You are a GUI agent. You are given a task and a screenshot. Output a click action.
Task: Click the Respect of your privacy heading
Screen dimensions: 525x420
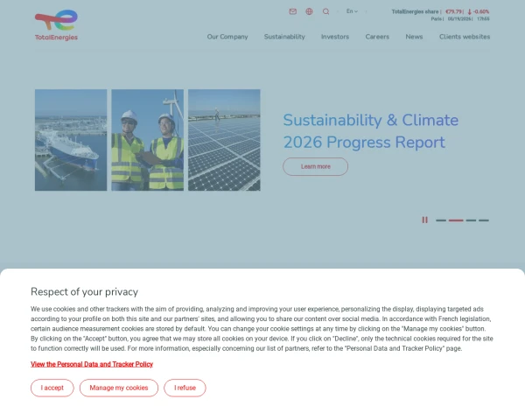coord(84,291)
